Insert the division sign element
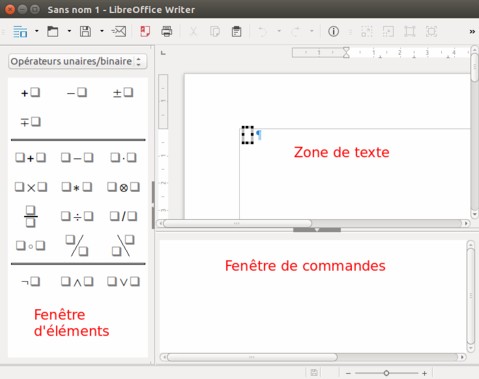 (x=77, y=216)
